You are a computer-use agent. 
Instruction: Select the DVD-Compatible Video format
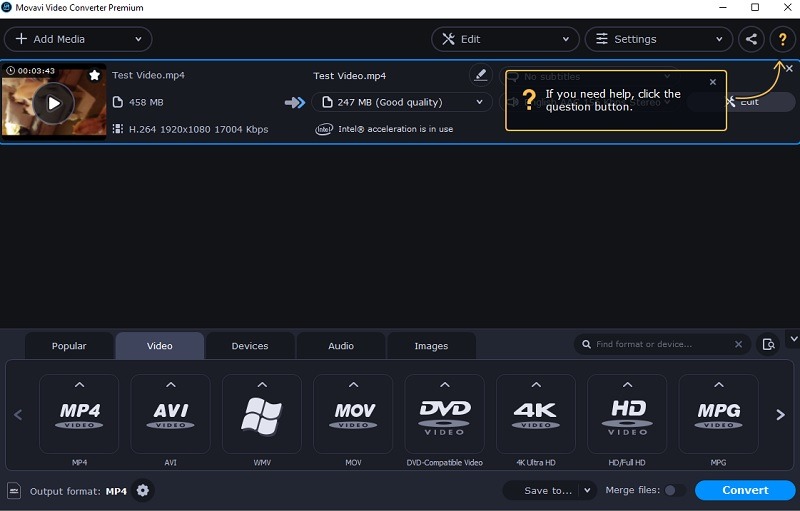point(444,414)
